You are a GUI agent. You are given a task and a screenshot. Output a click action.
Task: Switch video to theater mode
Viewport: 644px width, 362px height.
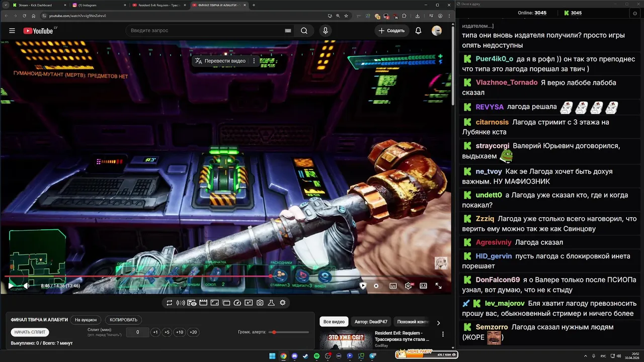(424, 286)
